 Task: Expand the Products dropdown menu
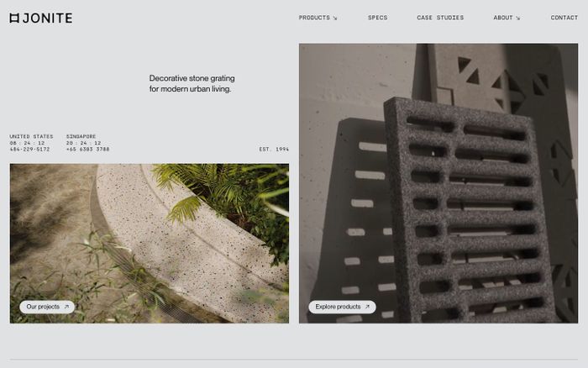tap(318, 18)
